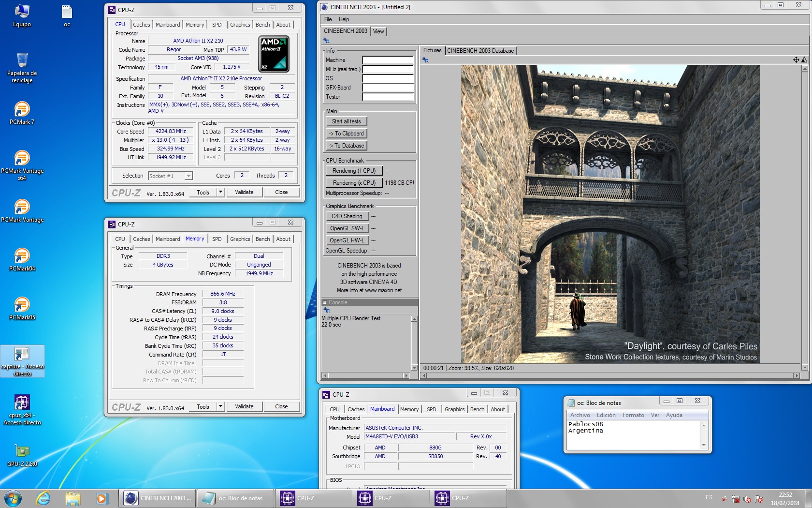Open the File menu in CINEBENCH
The image size is (812, 508).
328,19
